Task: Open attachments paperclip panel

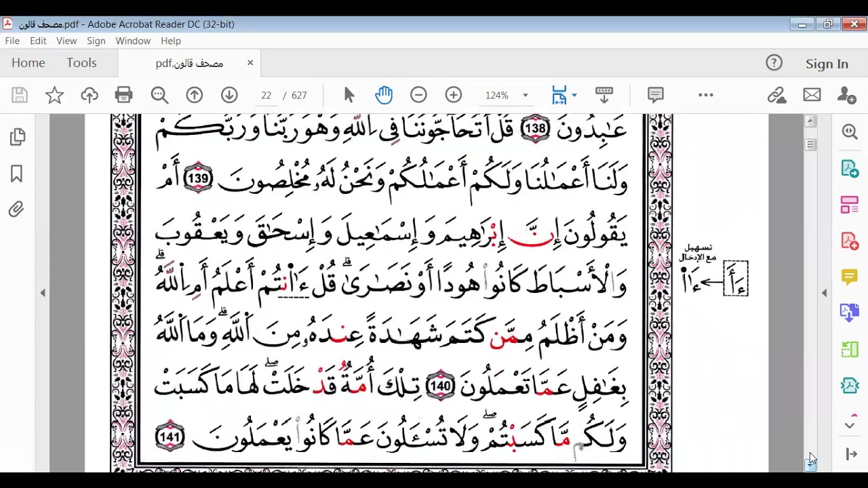Action: [17, 209]
